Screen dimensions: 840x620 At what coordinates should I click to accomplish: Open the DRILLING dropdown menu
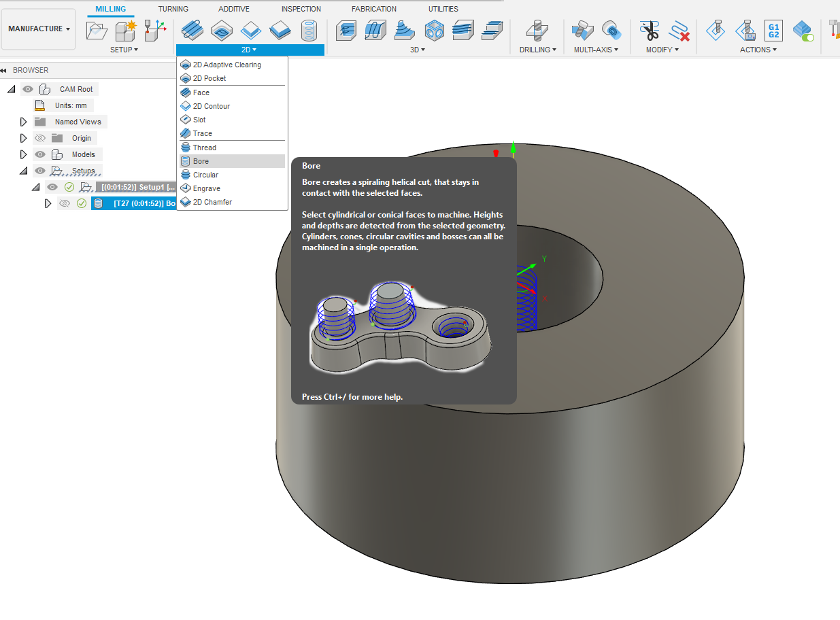tap(537, 49)
